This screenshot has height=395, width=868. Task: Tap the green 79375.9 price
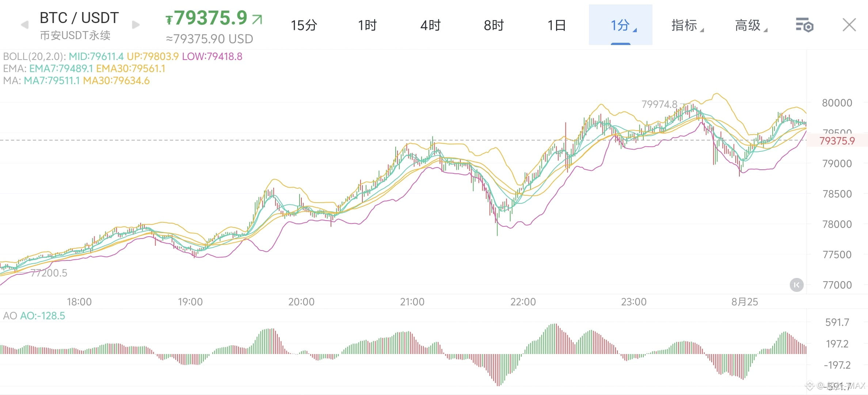coord(211,18)
